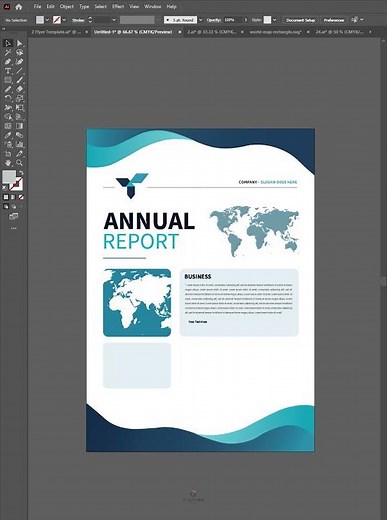
Task: Enable Draw Normal mode
Action: (6, 207)
